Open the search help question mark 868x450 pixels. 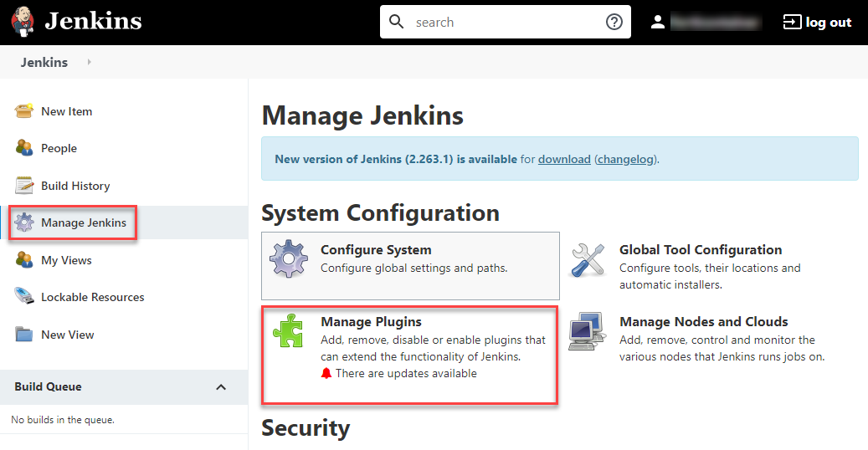tap(614, 23)
